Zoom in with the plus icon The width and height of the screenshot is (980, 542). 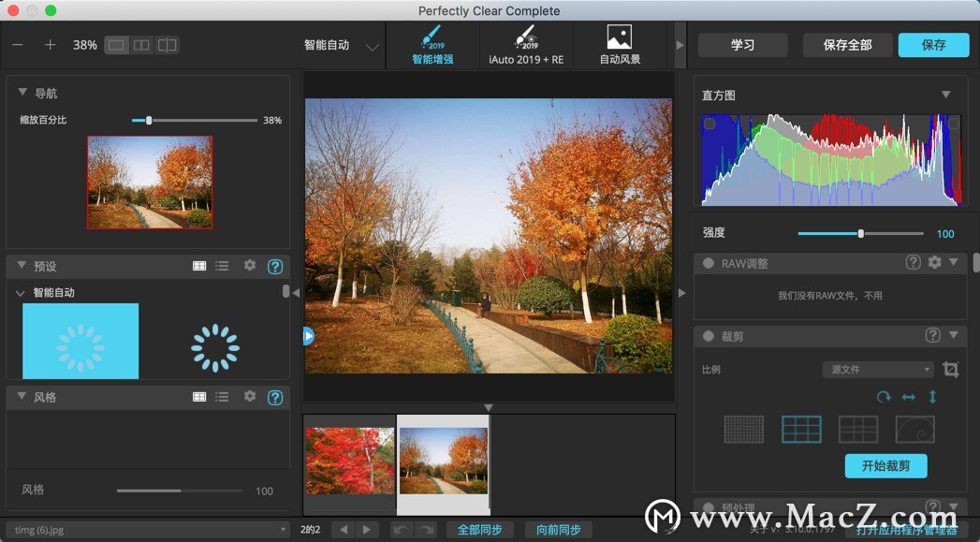(x=50, y=45)
